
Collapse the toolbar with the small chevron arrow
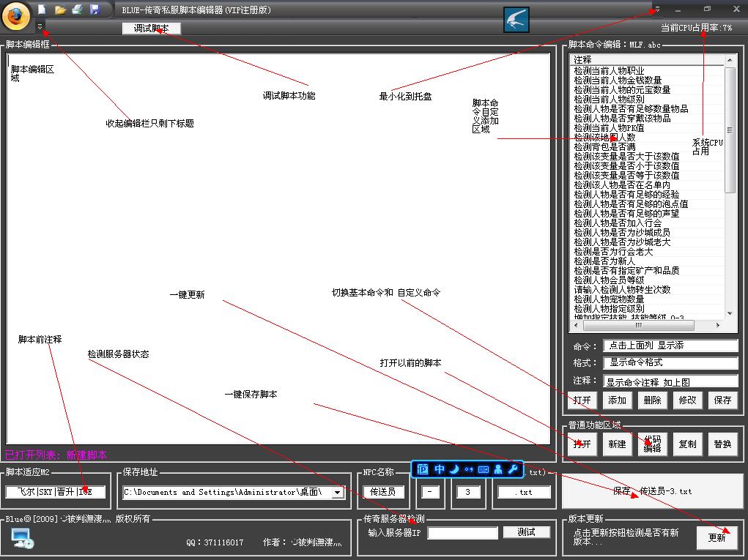39,27
